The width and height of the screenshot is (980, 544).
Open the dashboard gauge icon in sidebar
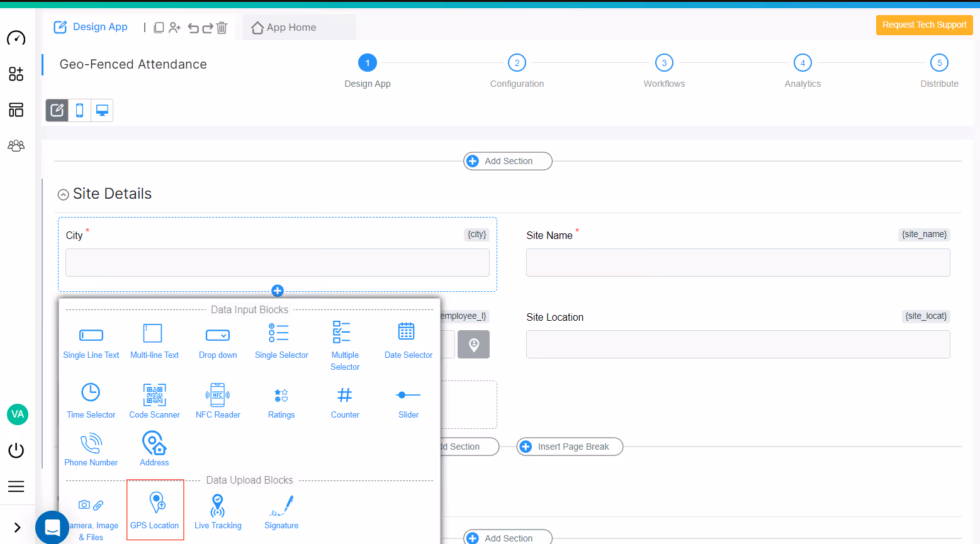point(16,38)
